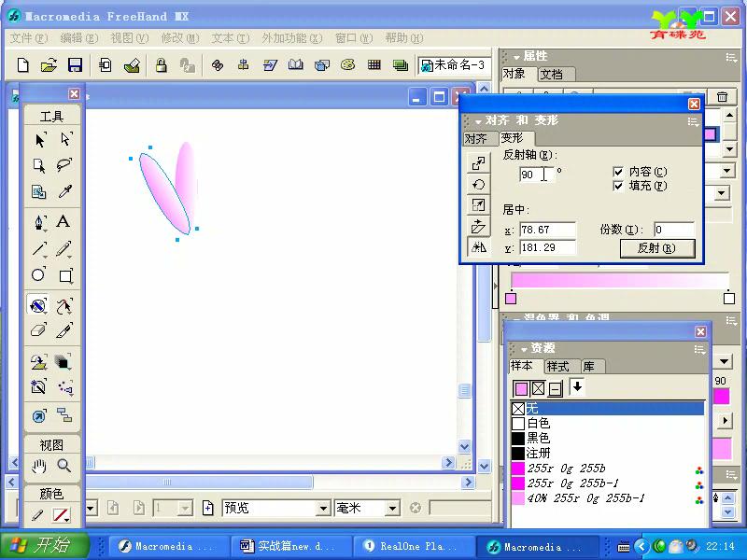Select the Line tool
747x560 pixels.
click(39, 248)
